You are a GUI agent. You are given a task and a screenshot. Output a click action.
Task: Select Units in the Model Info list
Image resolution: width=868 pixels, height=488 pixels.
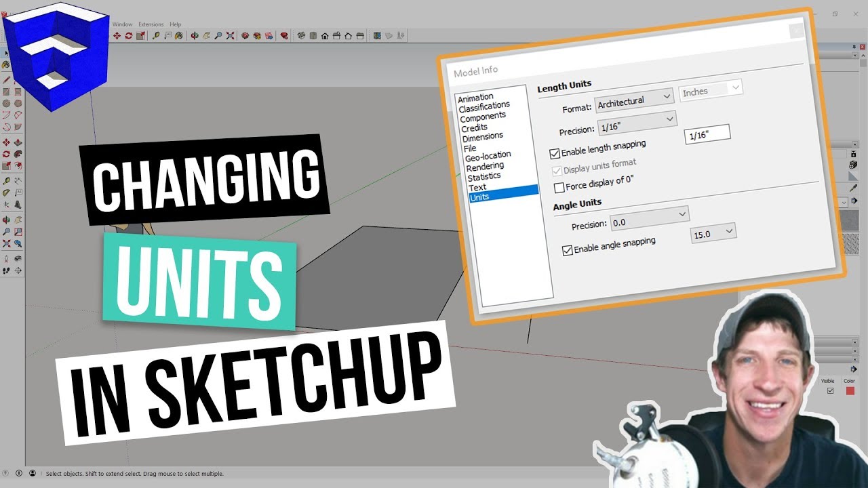click(503, 195)
